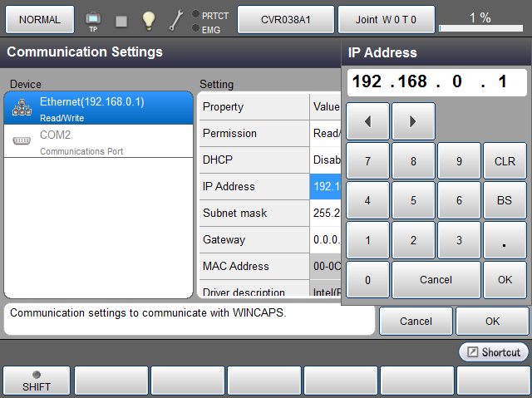Viewport: 532px width, 398px height.
Task: Click the teach pendant TP icon
Action: [x=93, y=19]
